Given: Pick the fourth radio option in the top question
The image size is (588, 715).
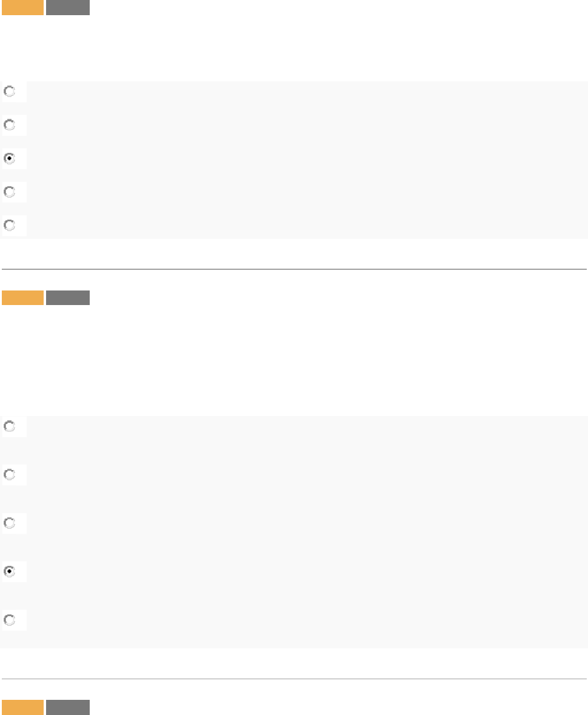Looking at the screenshot, I should point(10,192).
